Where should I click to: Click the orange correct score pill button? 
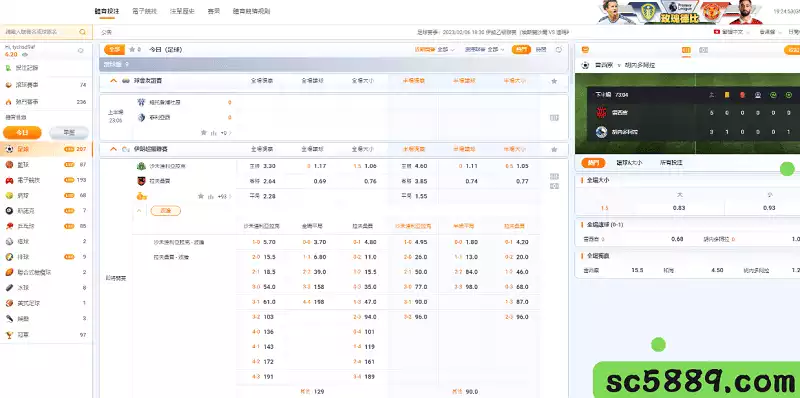(x=165, y=211)
